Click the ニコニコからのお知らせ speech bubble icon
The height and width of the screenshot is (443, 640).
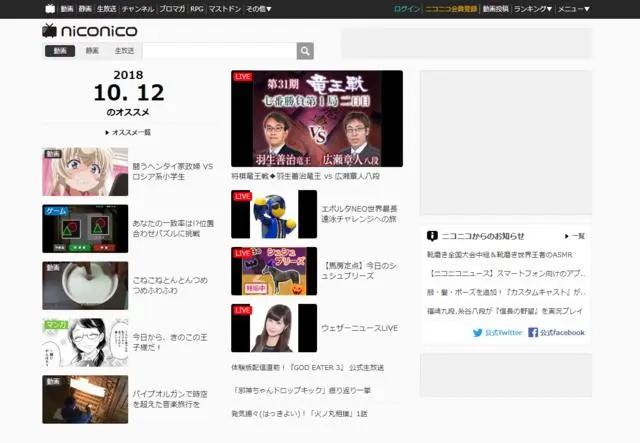(431, 236)
